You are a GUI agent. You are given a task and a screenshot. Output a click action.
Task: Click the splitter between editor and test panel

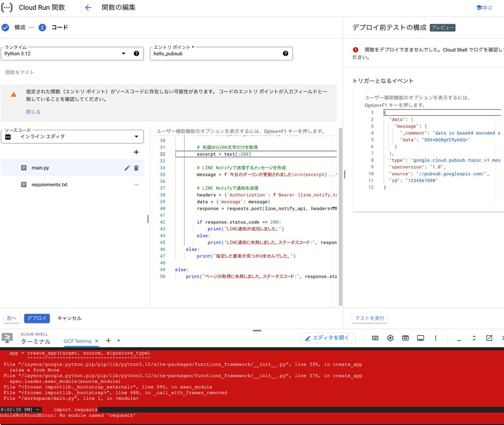344,174
